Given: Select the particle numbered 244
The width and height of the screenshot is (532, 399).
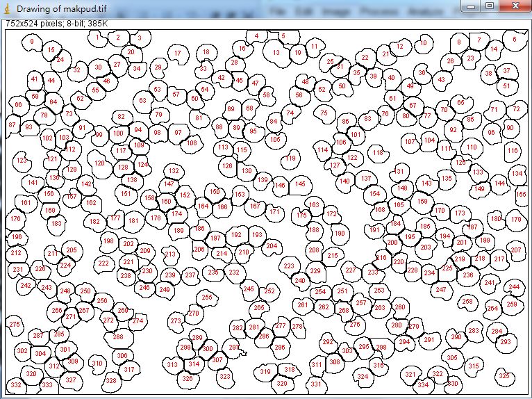Looking at the screenshot, I should click(514, 287).
